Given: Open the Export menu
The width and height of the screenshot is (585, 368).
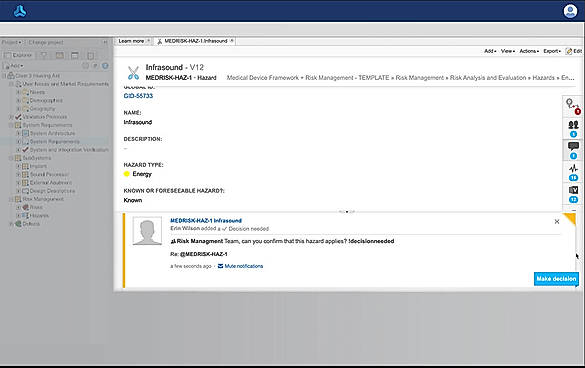Looking at the screenshot, I should (x=552, y=51).
